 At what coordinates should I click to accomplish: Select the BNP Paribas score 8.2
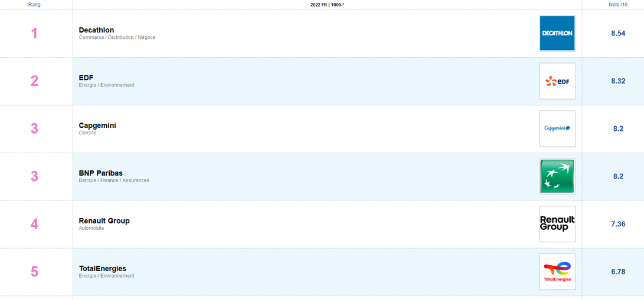[618, 176]
